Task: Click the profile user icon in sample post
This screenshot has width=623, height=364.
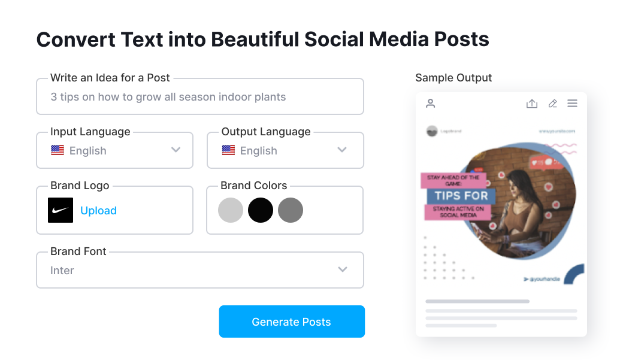Action: (430, 104)
